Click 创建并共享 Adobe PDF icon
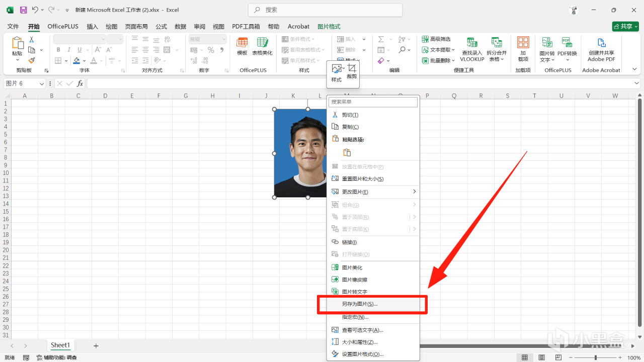The image size is (644, 362). [601, 49]
